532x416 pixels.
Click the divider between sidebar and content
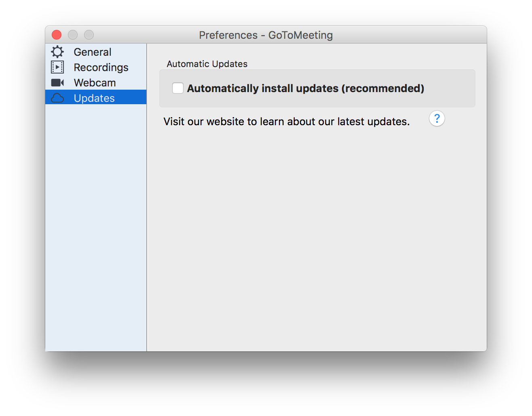(147, 197)
